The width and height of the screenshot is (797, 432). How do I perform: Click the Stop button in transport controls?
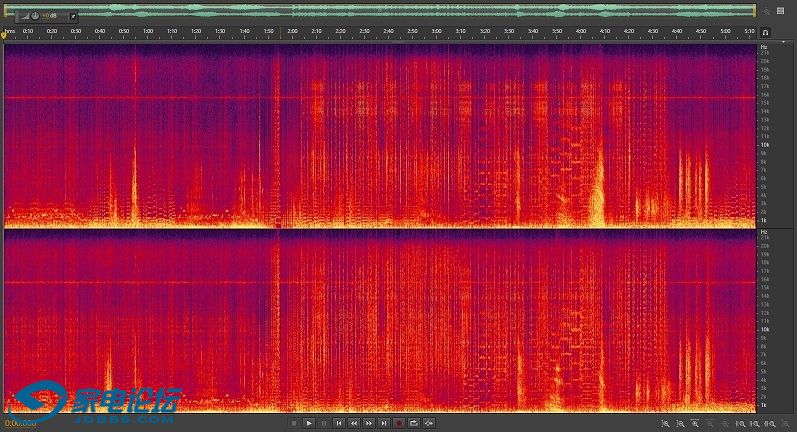(294, 423)
